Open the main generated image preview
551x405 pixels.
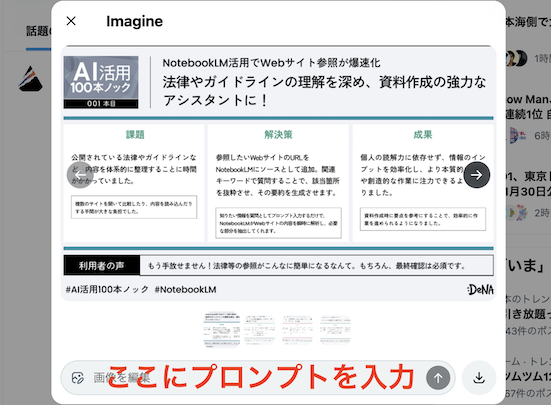tap(278, 173)
